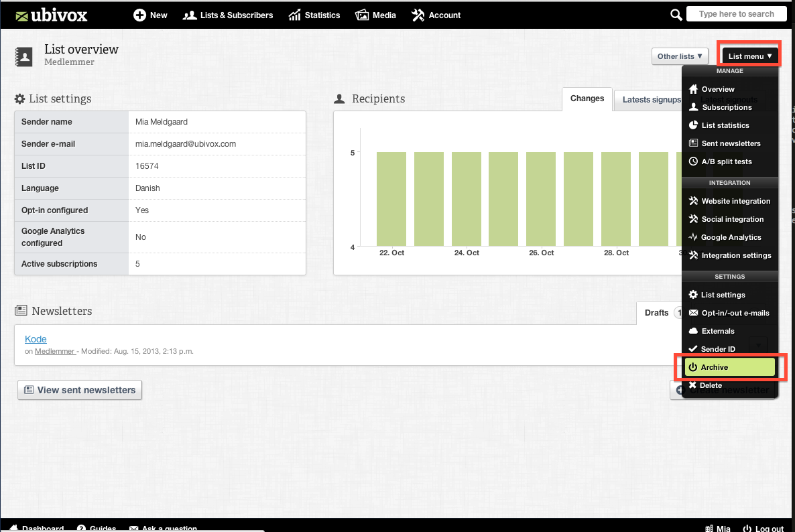Click the Delete cross icon
Image resolution: width=795 pixels, height=532 pixels.
692,385
